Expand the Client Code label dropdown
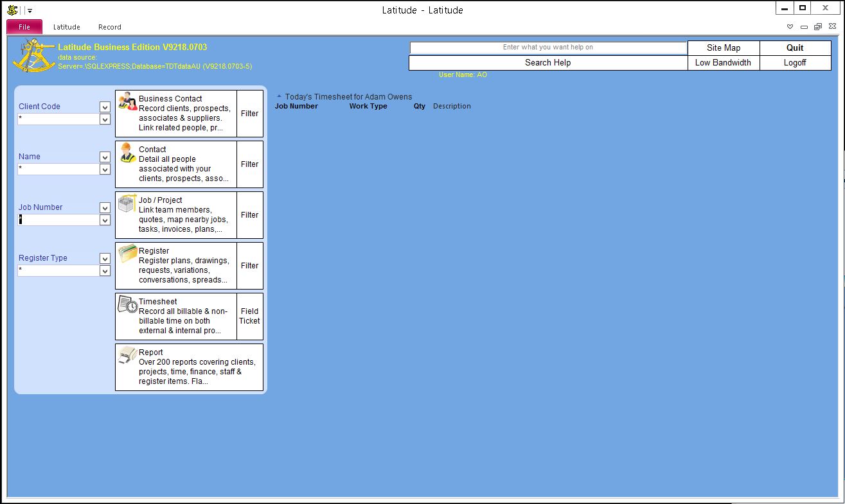 point(105,107)
